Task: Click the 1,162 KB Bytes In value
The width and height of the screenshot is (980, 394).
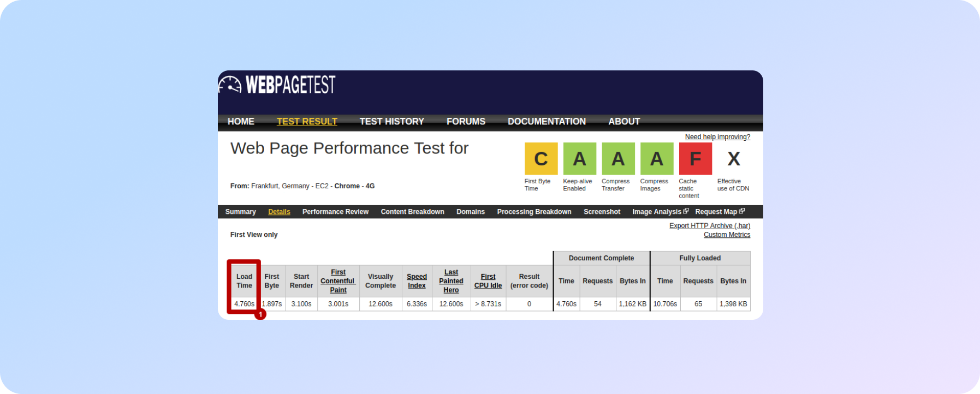Action: coord(632,304)
